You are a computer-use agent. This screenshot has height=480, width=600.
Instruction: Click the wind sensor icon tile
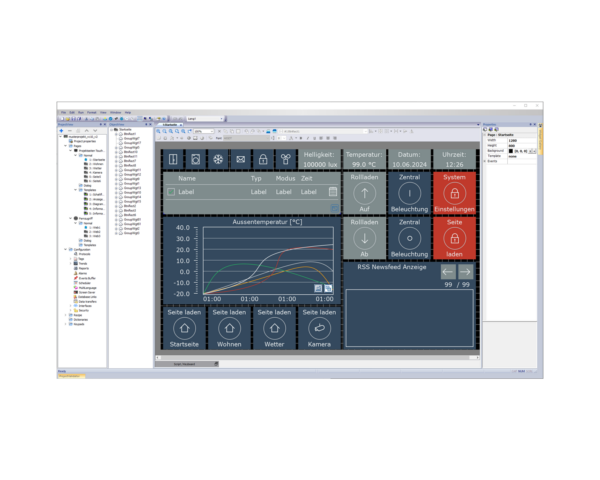(285, 159)
